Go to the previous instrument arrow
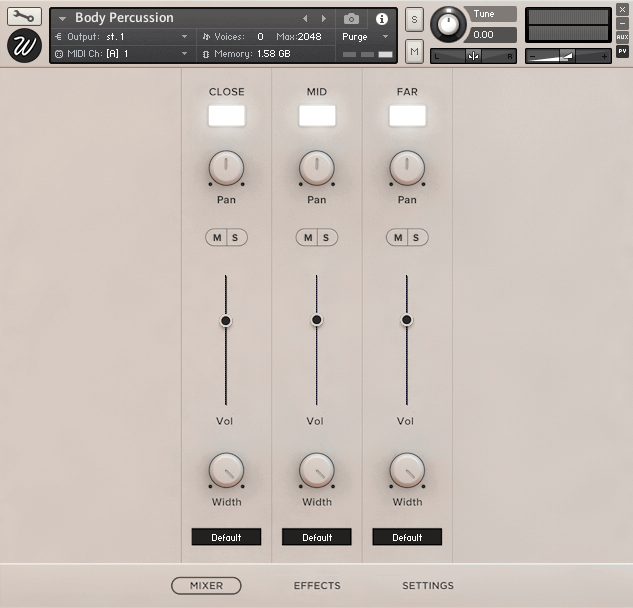Screen dimensions: 633x608 (306, 19)
